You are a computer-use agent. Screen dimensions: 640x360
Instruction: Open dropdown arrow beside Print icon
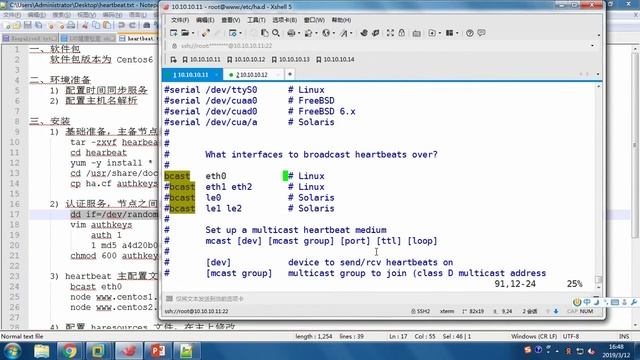(x=298, y=33)
